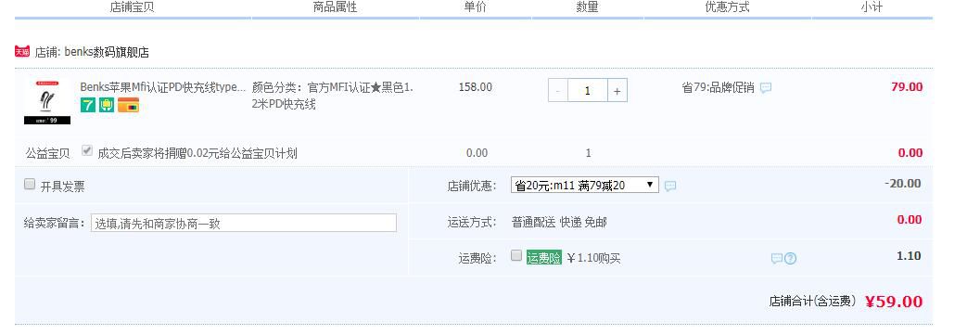This screenshot has width=980, height=335.
Task: Click the green plug guarantee icon
Action: coord(106,106)
